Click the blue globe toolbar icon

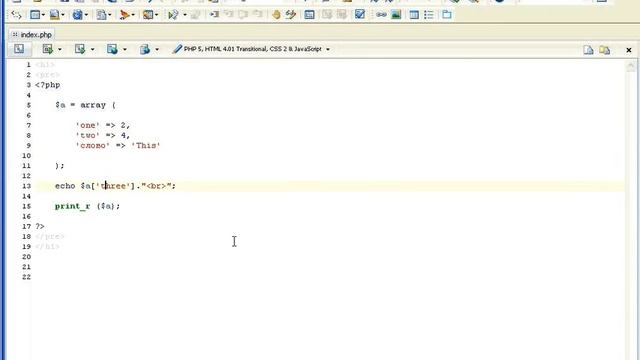[x=77, y=15]
